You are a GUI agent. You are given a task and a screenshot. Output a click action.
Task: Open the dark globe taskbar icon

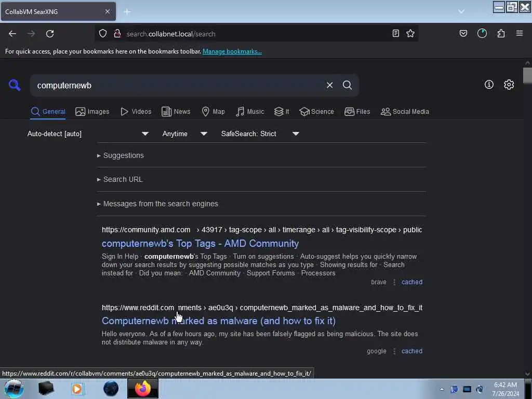click(111, 389)
